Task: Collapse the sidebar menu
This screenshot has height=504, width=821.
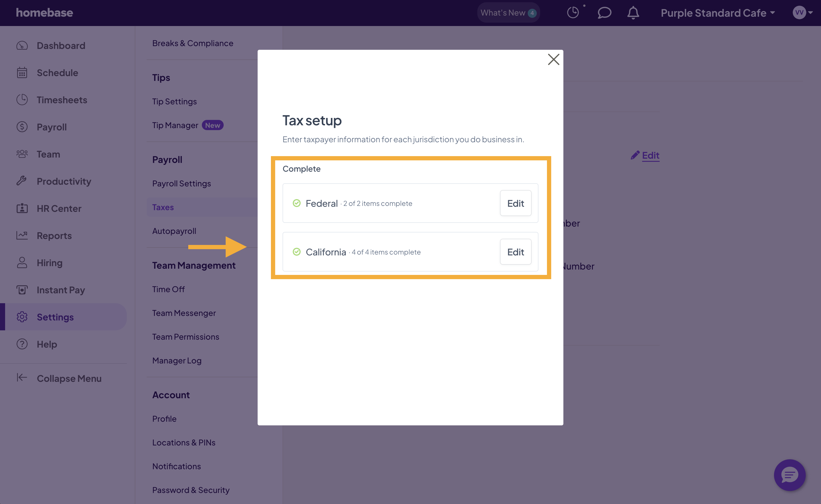Action: [59, 378]
